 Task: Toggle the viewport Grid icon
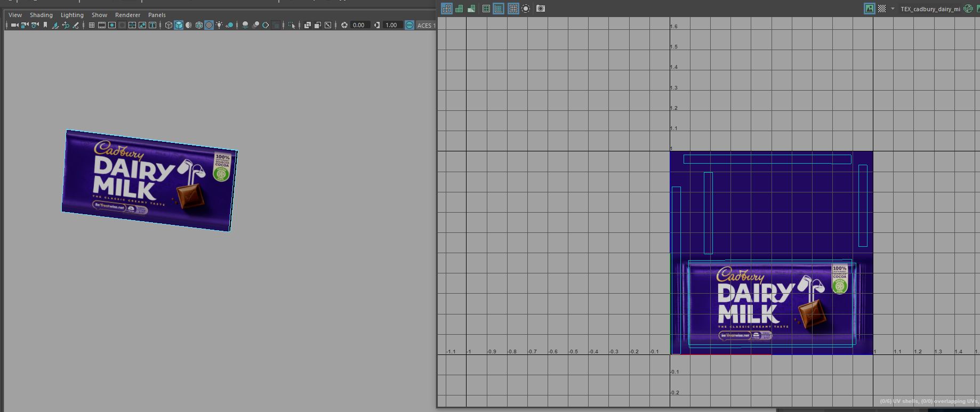92,25
